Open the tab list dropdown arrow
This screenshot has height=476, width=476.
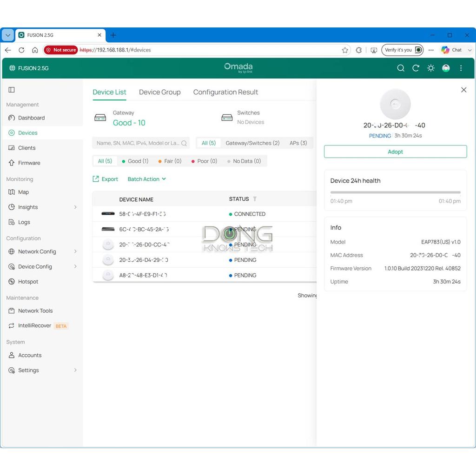(8, 35)
